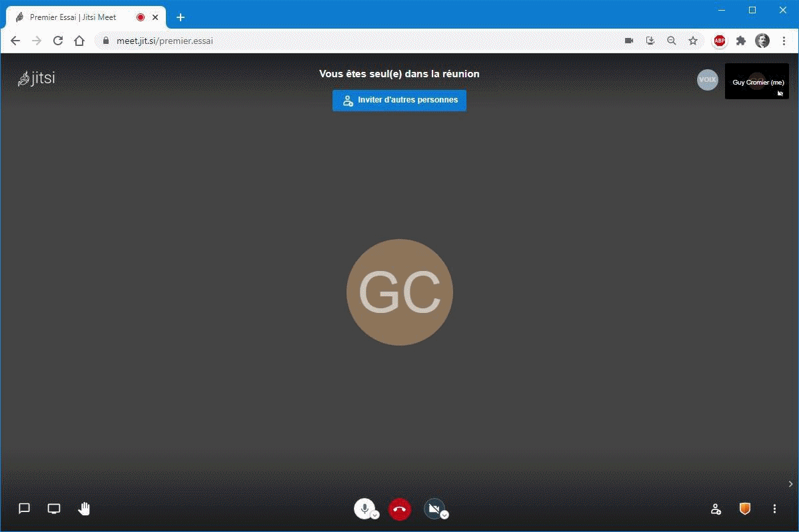This screenshot has height=532, width=799.
Task: Click install app icon in address bar
Action: click(x=650, y=41)
